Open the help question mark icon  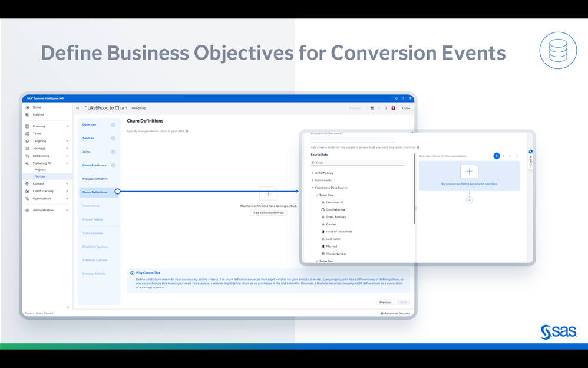click(x=403, y=98)
